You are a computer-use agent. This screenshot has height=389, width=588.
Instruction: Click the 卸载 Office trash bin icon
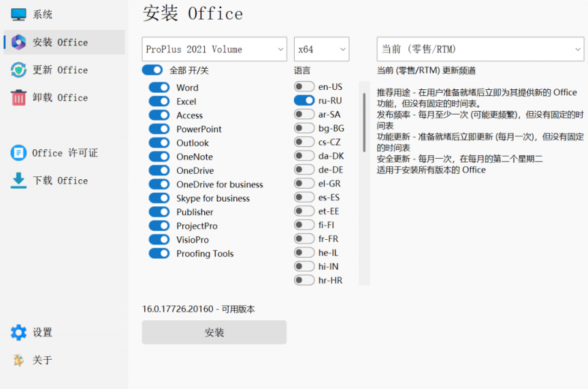pyautogui.click(x=18, y=97)
